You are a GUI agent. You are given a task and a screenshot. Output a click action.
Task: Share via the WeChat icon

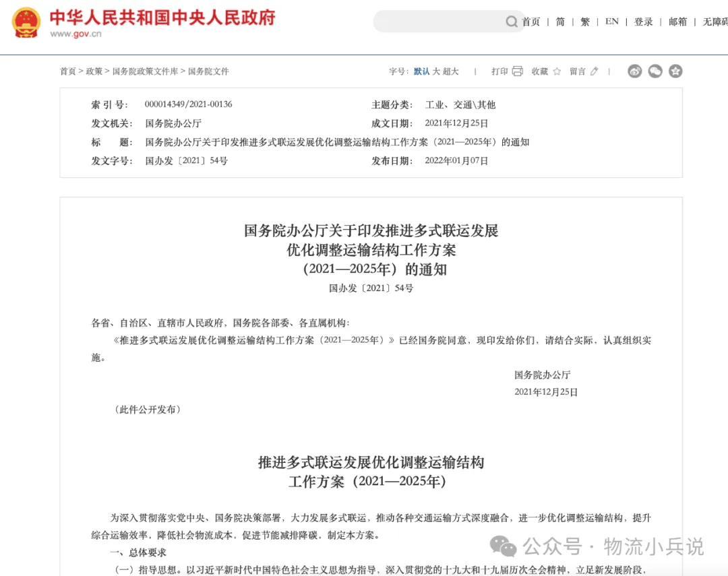(655, 71)
